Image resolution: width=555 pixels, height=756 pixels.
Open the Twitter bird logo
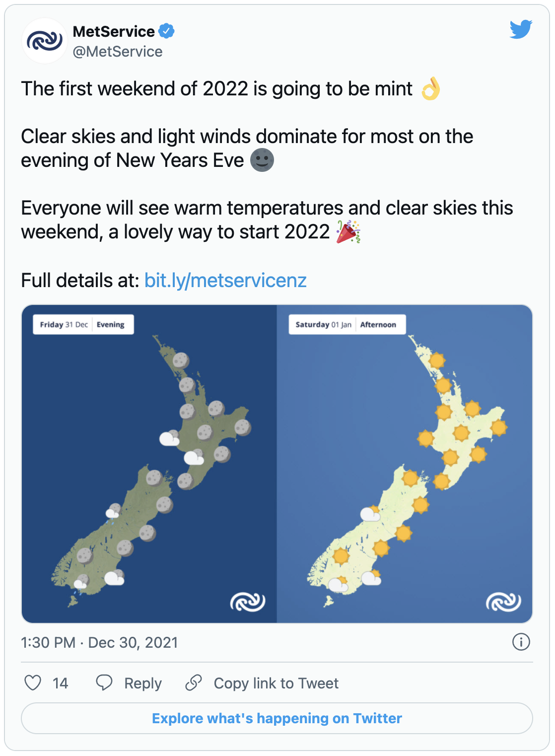pyautogui.click(x=521, y=29)
